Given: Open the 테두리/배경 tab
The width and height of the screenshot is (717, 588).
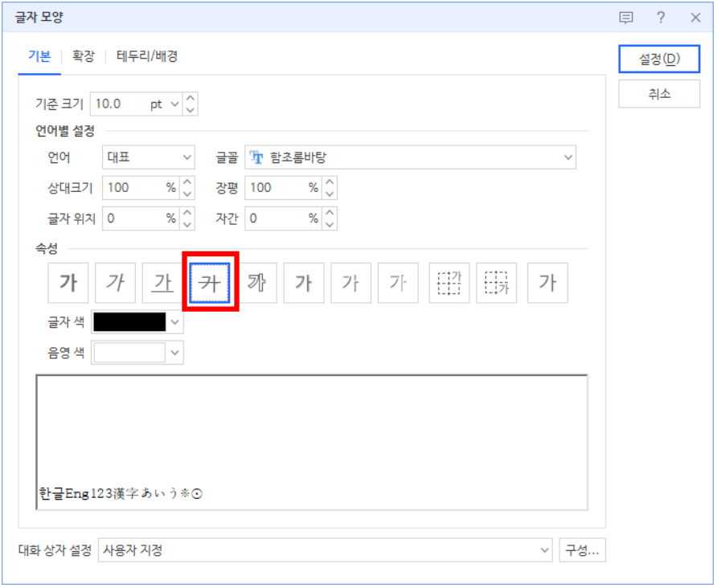Looking at the screenshot, I should pyautogui.click(x=147, y=57).
